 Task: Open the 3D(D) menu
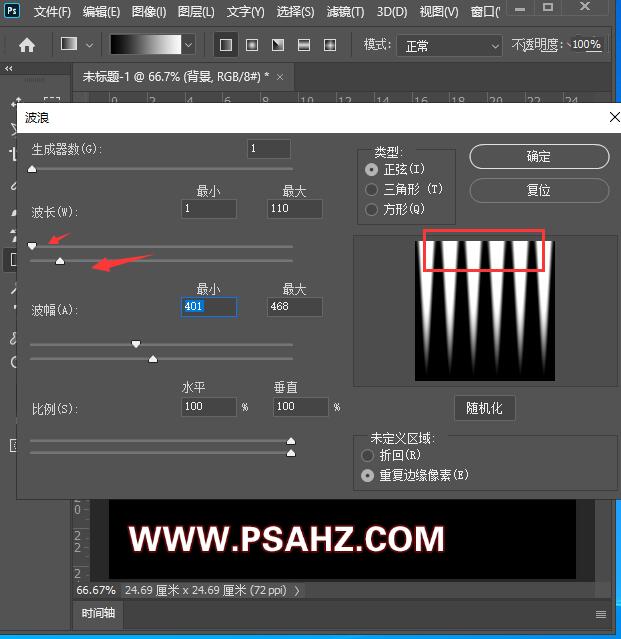point(392,11)
